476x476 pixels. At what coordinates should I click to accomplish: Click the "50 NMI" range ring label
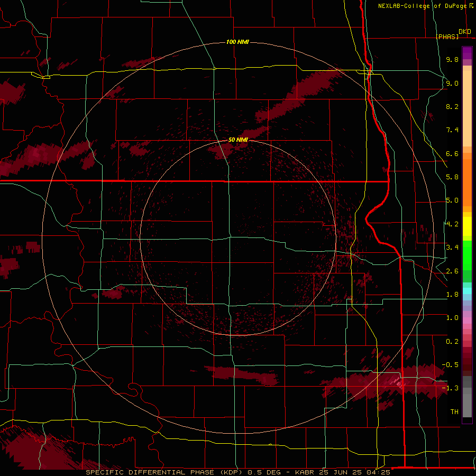pos(238,140)
